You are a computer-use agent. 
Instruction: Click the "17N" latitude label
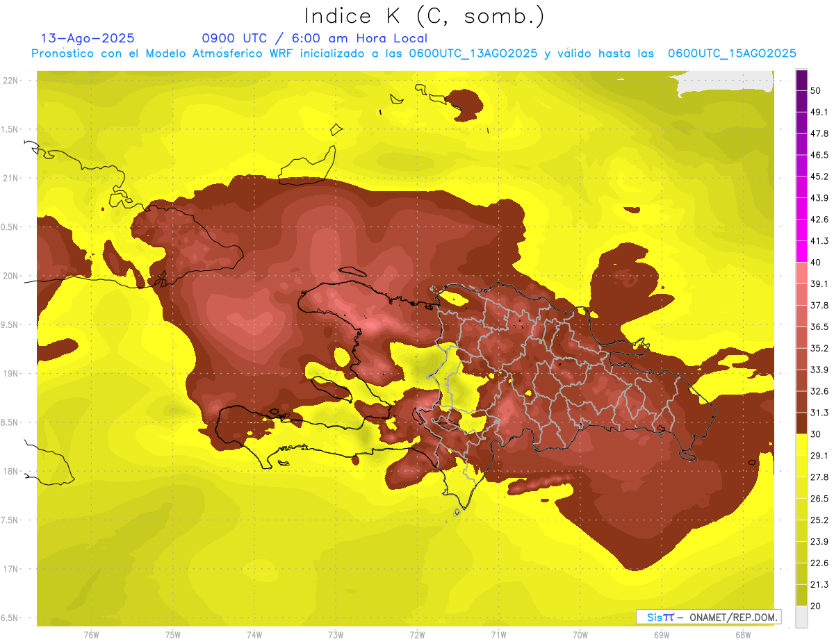pyautogui.click(x=11, y=569)
